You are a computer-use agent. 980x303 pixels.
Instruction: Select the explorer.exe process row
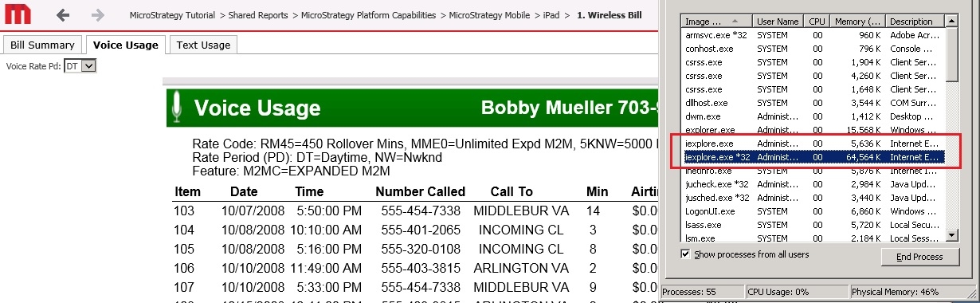pyautogui.click(x=814, y=130)
